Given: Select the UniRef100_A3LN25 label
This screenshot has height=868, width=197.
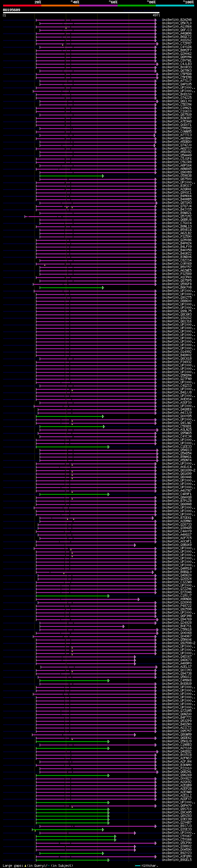Looking at the screenshot, I should pyautogui.click(x=176, y=430).
